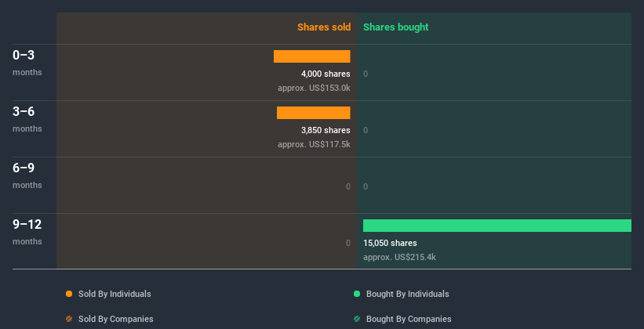644x329 pixels.
Task: Click the green Bought By Individuals legend dot
Action: pos(357,294)
